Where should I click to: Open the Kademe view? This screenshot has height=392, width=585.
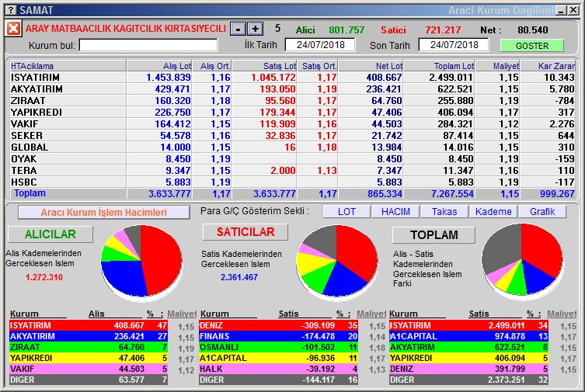click(x=493, y=211)
